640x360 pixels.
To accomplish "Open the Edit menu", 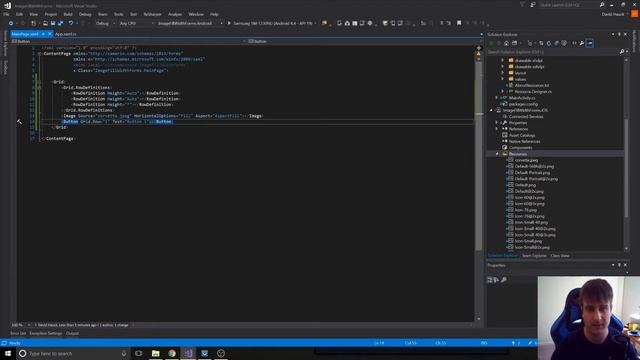I will [x=19, y=14].
